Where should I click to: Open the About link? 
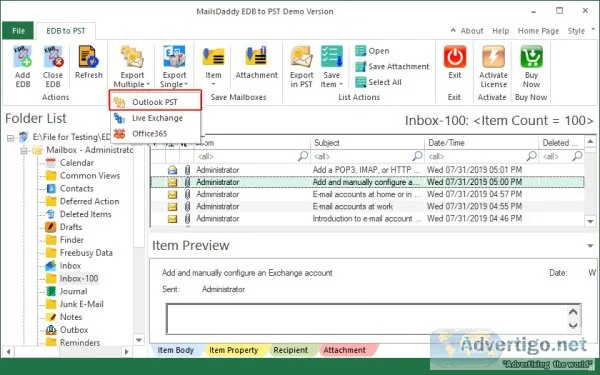click(472, 31)
